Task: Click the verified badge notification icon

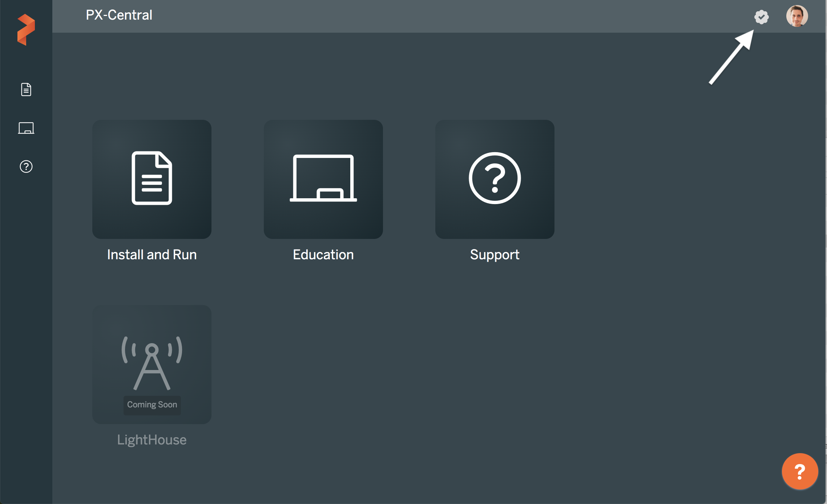Action: 762,15
